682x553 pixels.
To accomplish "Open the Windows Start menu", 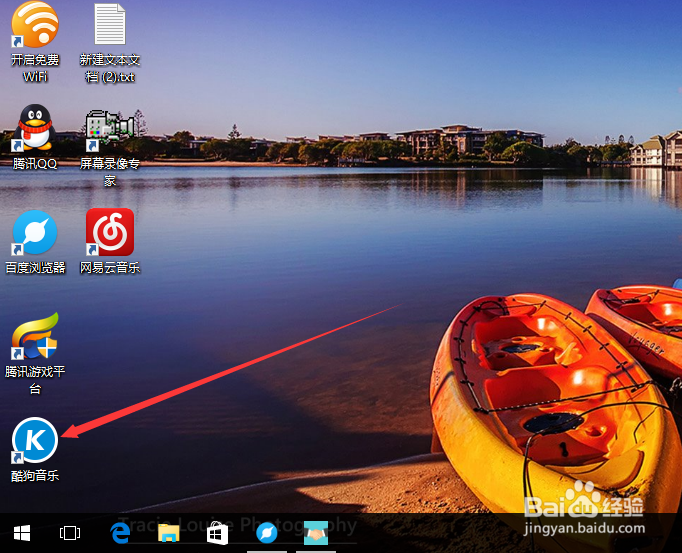I will coord(22,533).
